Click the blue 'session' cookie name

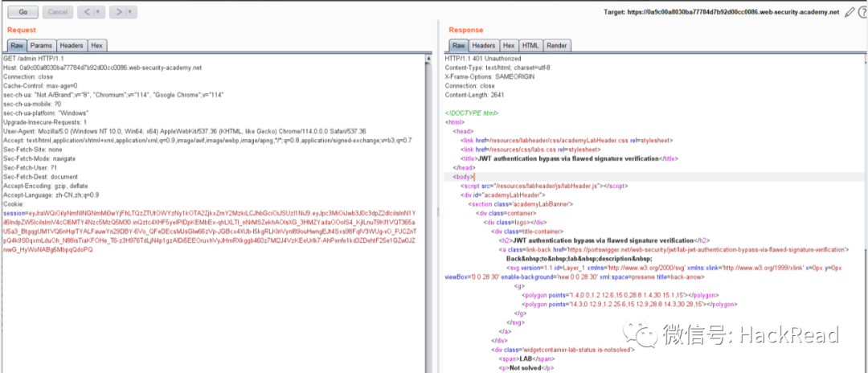point(14,212)
